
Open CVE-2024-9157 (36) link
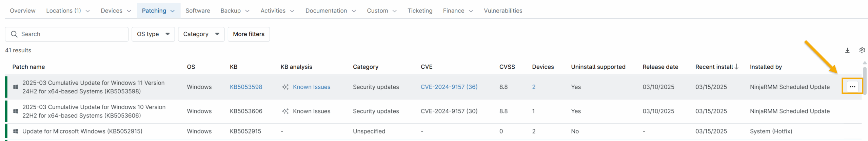[449, 87]
